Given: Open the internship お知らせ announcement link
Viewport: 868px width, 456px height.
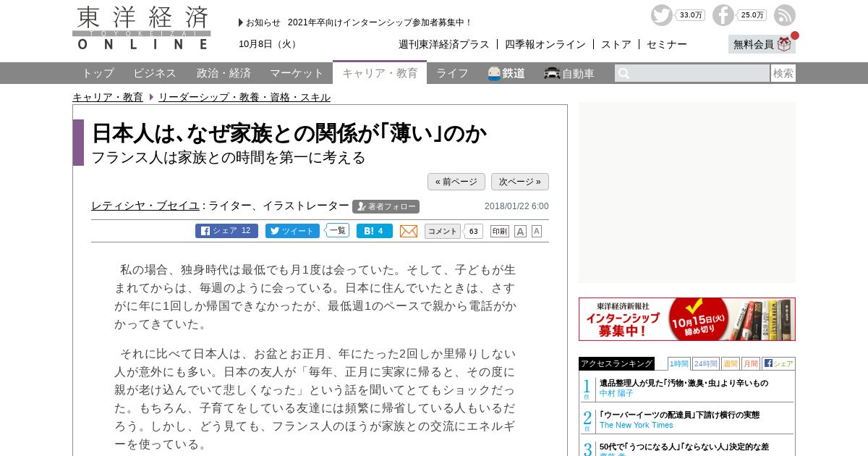Looking at the screenshot, I should pyautogui.click(x=380, y=22).
